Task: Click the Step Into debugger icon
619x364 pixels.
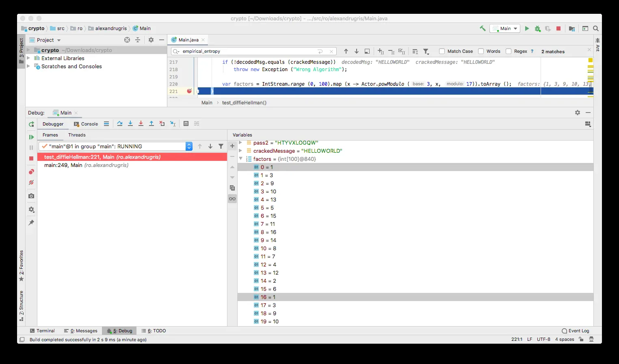Action: pos(130,124)
